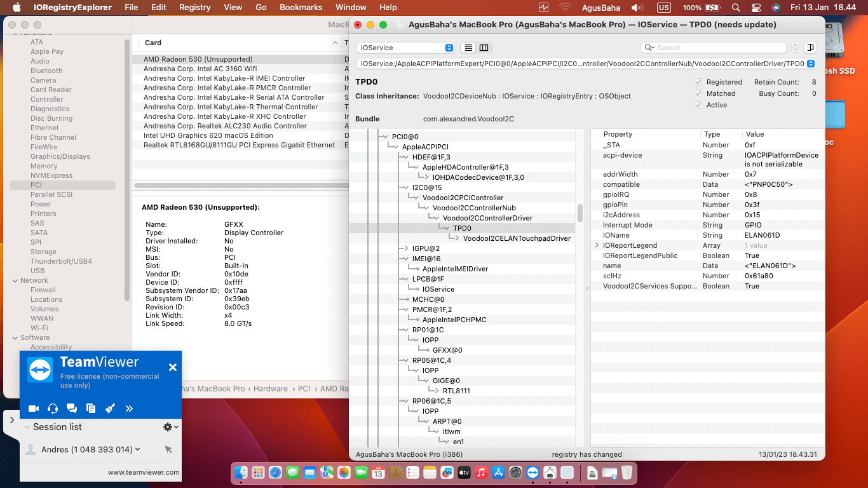This screenshot has height=488, width=868.
Task: Open TeamViewer session list gear menu
Action: pos(170,427)
